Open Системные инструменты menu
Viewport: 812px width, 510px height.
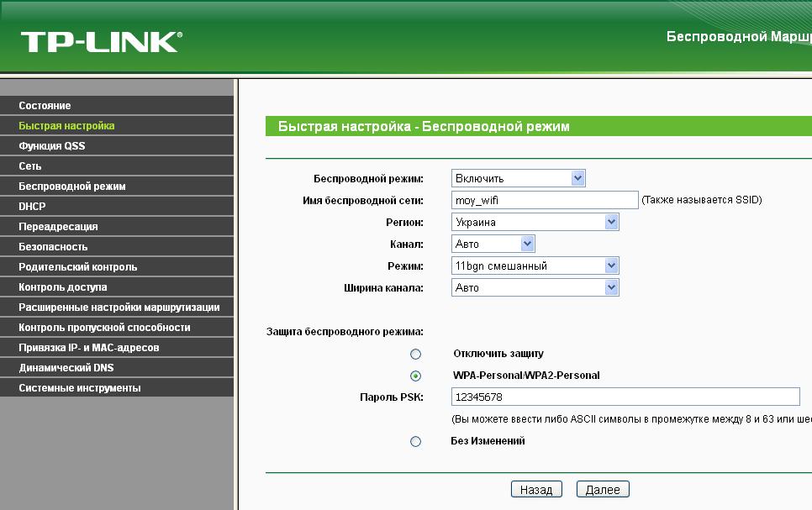(117, 388)
